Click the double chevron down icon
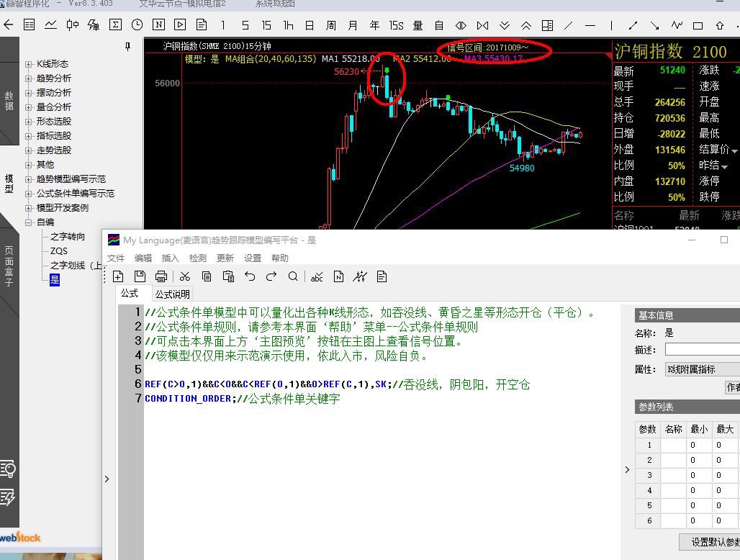This screenshot has height=560, width=740. coord(504,25)
